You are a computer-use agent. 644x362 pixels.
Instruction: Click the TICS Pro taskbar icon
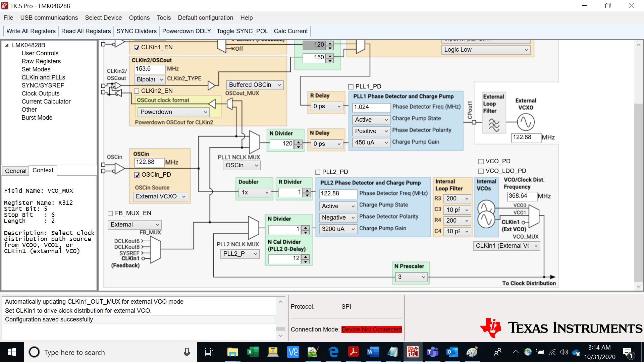pos(413,352)
